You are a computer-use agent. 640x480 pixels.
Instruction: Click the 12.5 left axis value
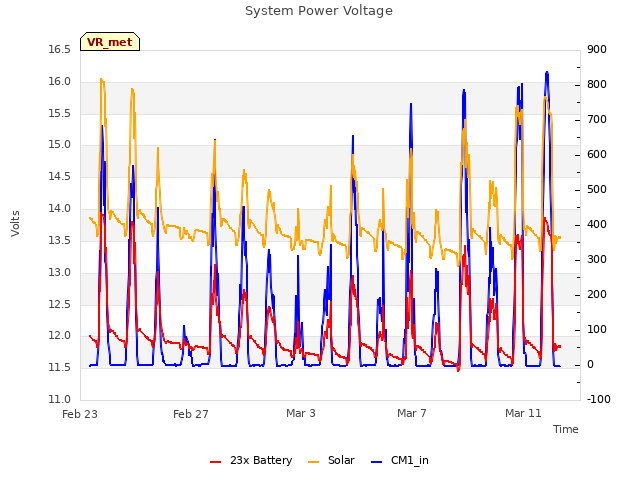pyautogui.click(x=60, y=304)
